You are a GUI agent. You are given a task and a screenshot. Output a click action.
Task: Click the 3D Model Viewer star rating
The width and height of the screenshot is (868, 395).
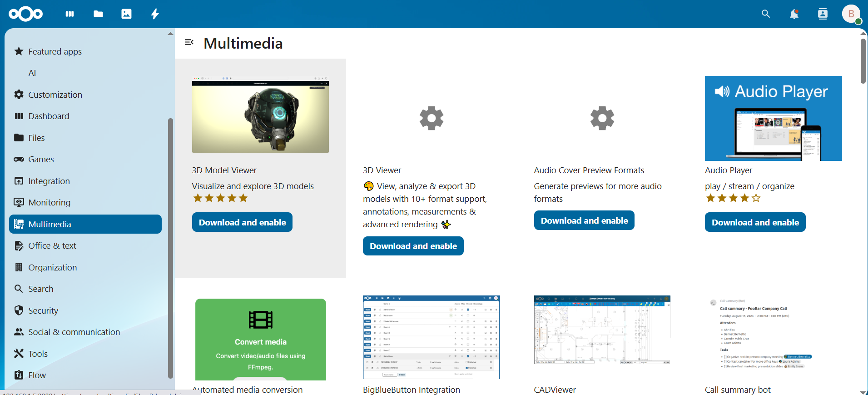(x=220, y=198)
